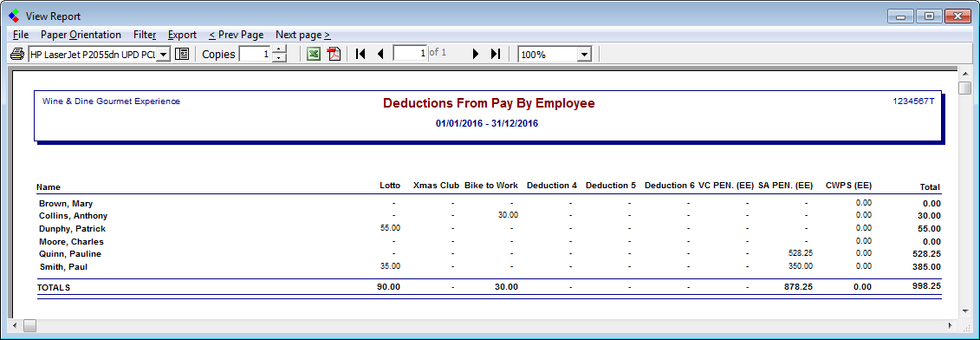Viewport: 980px width, 340px height.
Task: Click the < Prev Page menu item
Action: pyautogui.click(x=237, y=35)
